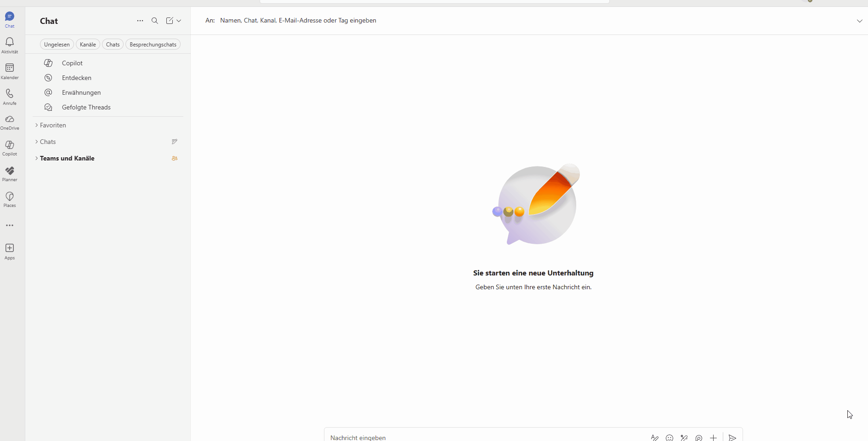Open the Apps store icon

pos(10,251)
